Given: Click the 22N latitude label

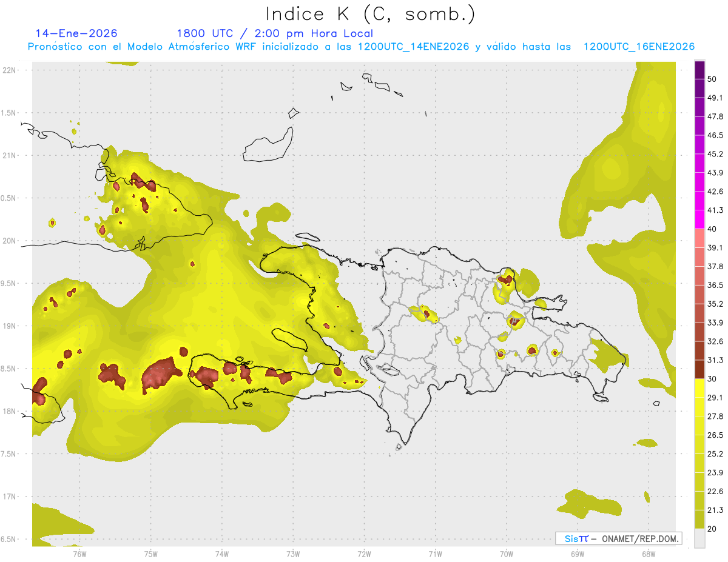Looking at the screenshot, I should (x=10, y=70).
